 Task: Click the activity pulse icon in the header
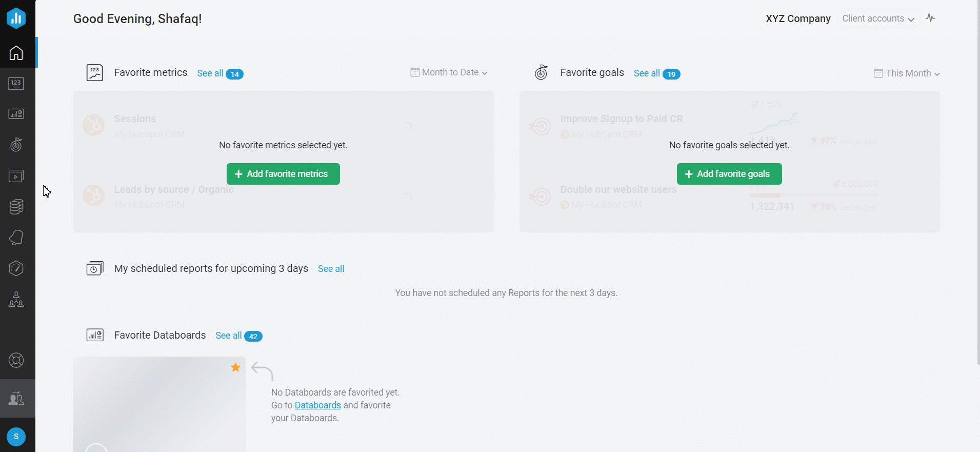[931, 18]
